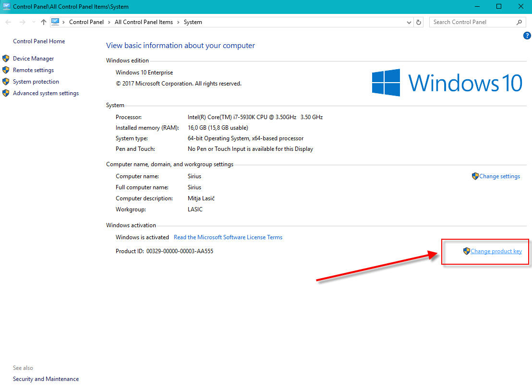Go to All Control Panel Items breadcrumb
This screenshot has width=532, height=392.
click(x=144, y=22)
